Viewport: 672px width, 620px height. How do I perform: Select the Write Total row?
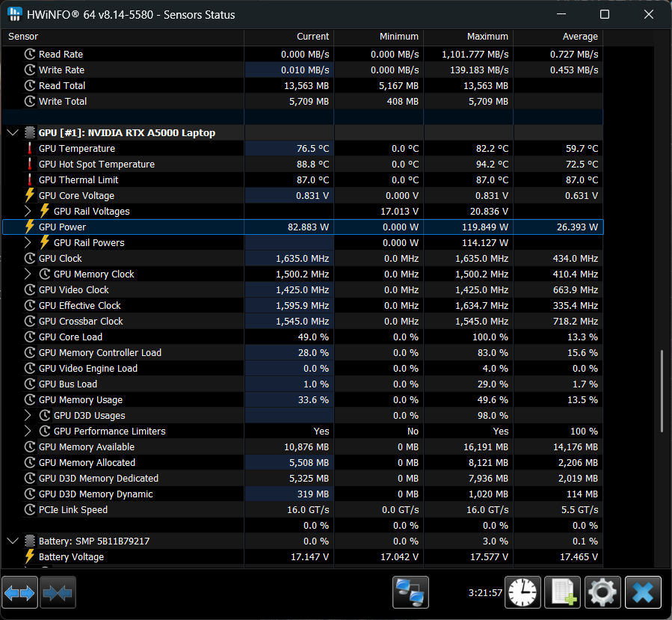click(303, 101)
